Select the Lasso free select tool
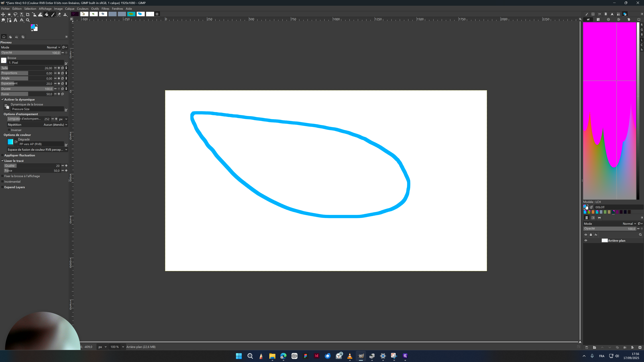The height and width of the screenshot is (362, 644). (x=15, y=14)
